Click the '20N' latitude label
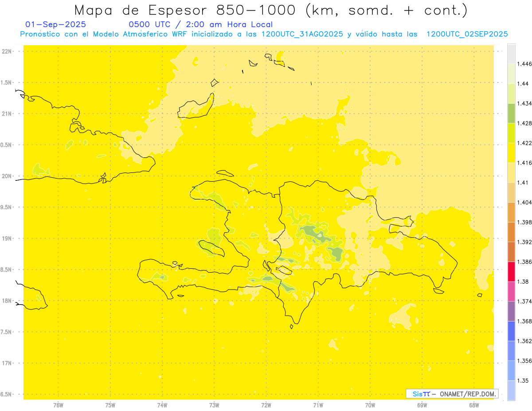This screenshot has height=411, width=532. (x=7, y=176)
